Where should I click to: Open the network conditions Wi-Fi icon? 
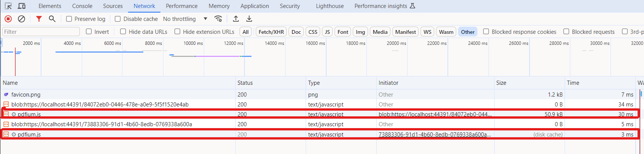[x=218, y=19]
